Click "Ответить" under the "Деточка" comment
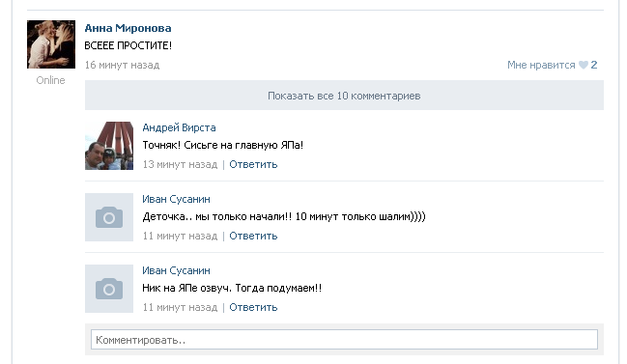 253,236
